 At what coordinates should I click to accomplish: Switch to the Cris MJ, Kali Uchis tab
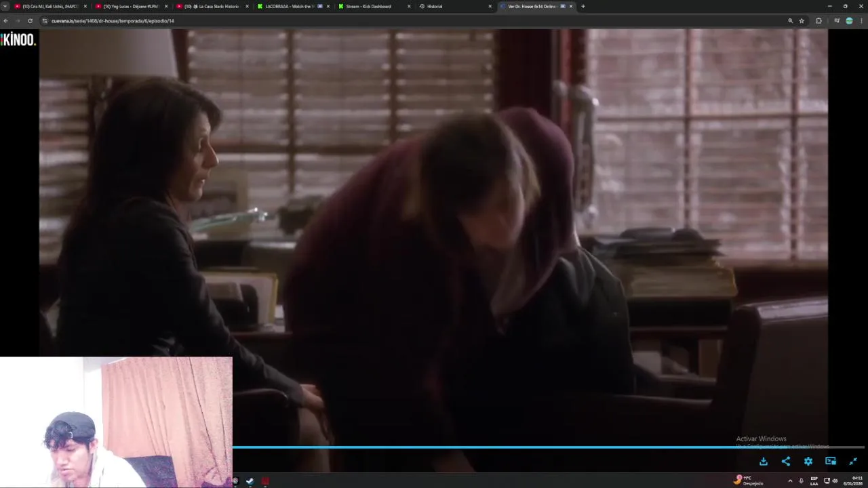coord(51,6)
